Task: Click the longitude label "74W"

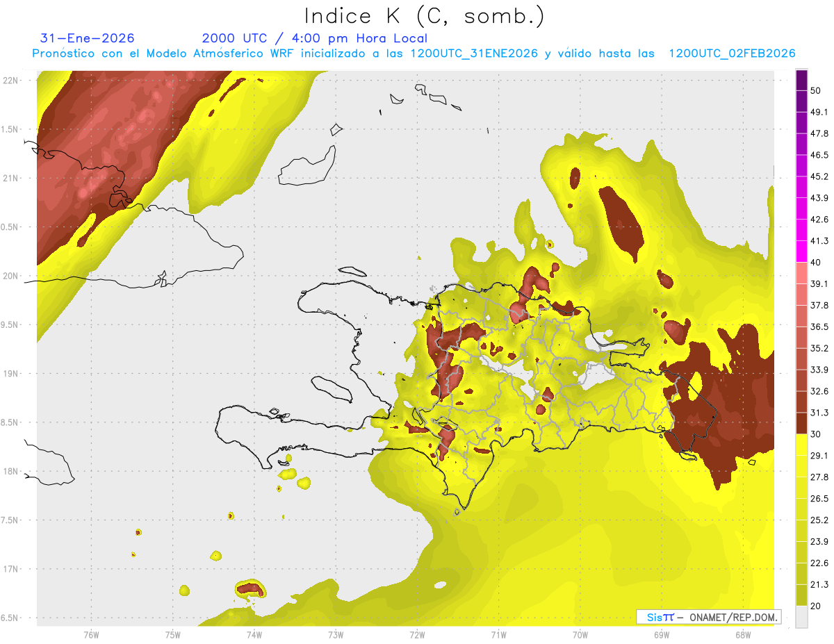Action: [254, 634]
